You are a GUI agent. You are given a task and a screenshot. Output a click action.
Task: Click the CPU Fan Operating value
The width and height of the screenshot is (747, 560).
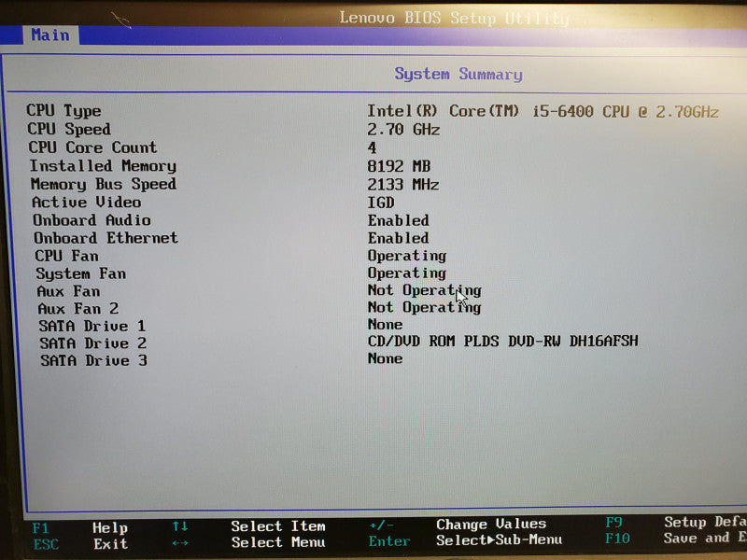(407, 256)
